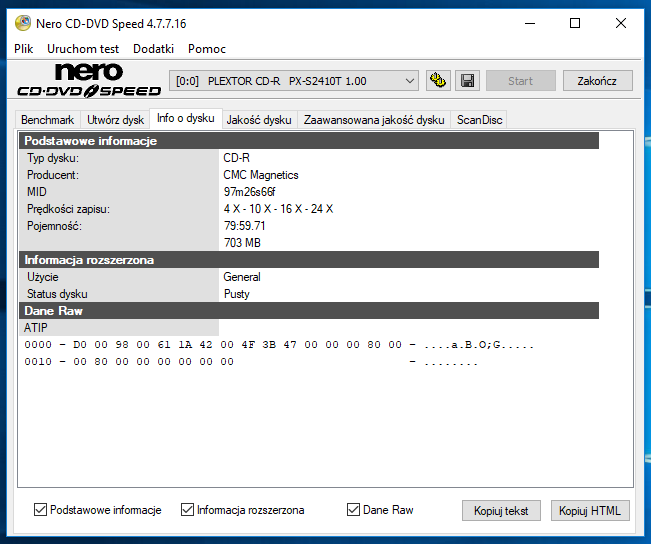Click the Dane Raw section header
The image size is (651, 544).
309,311
